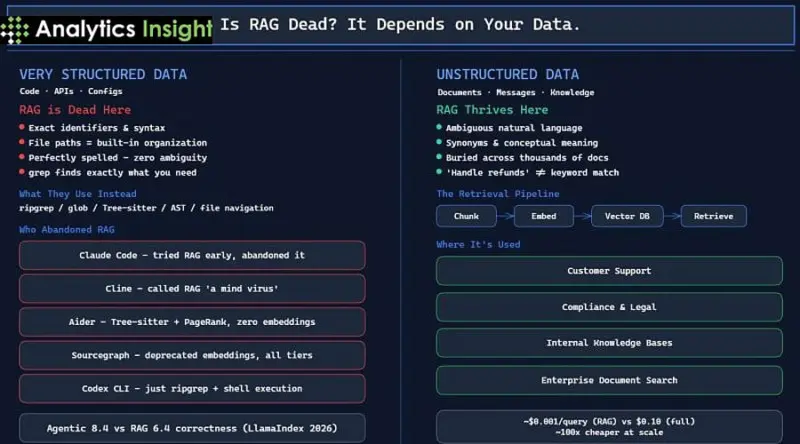Select the Embed pipeline step
Screen dimensions: 800x444
(545, 216)
